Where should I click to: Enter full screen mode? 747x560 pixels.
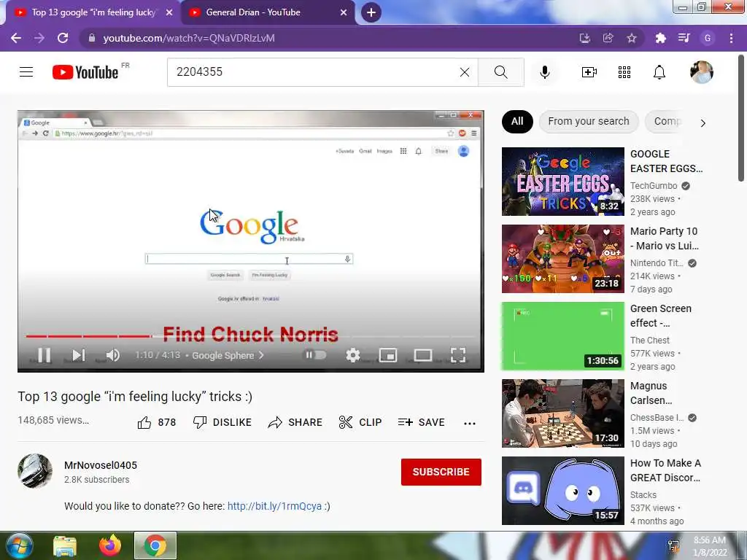[x=458, y=355]
